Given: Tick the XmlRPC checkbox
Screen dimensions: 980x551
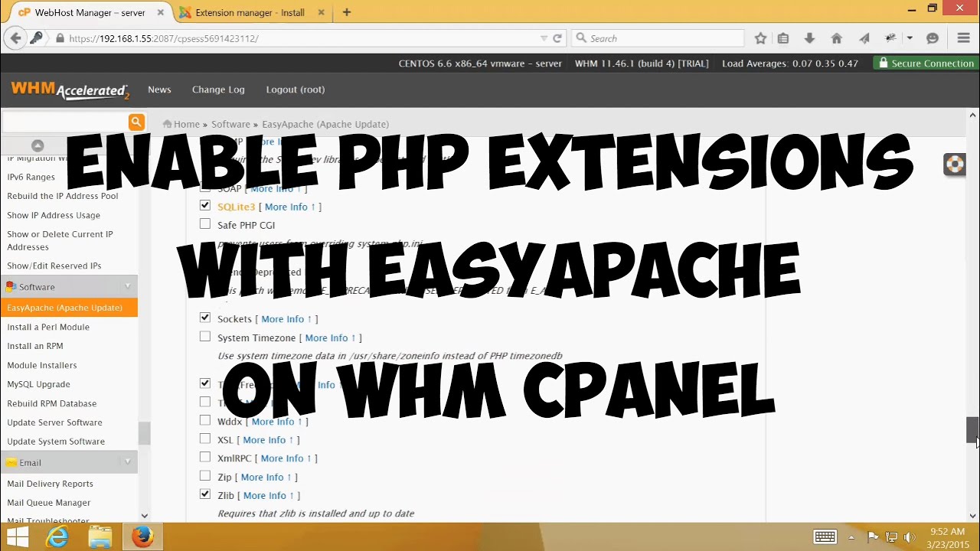Looking at the screenshot, I should tap(205, 457).
